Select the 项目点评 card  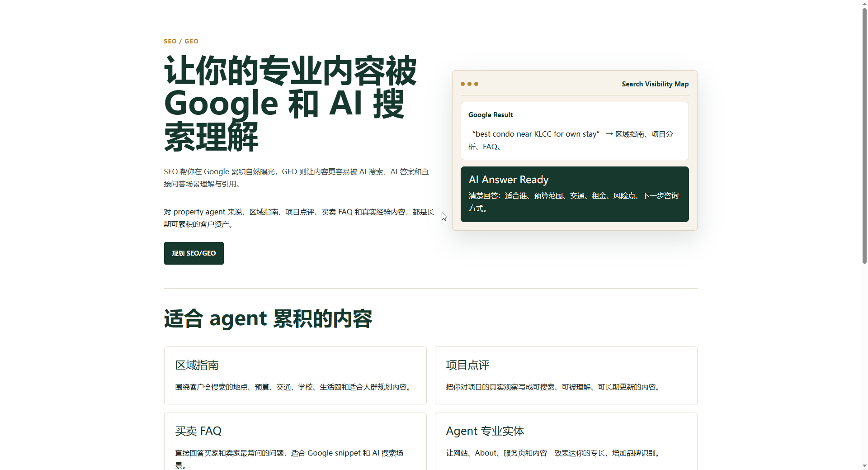coord(566,375)
